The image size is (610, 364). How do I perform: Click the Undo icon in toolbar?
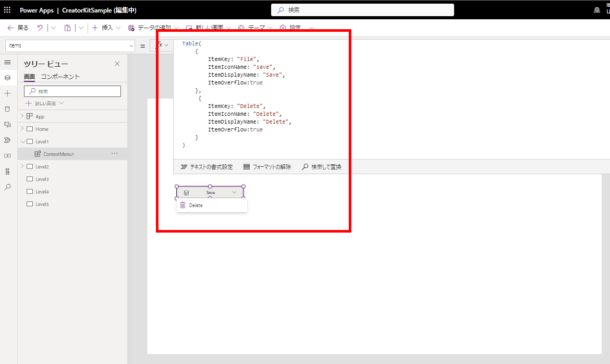40,27
